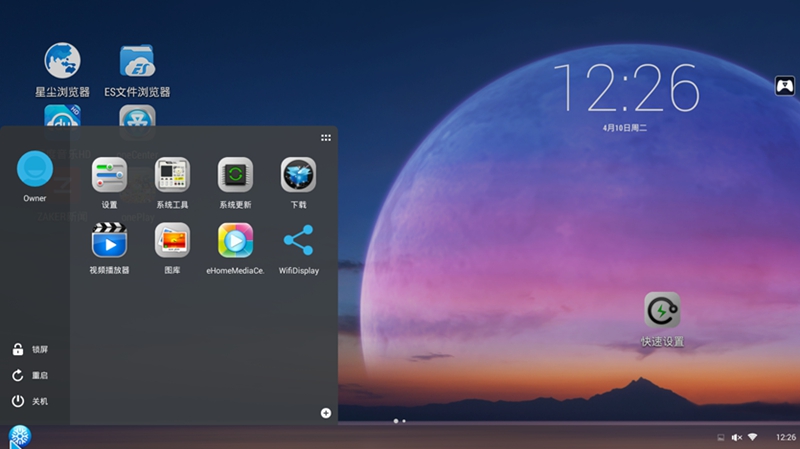Launch 系统工具 (System Tools) app
Viewport: 800px width, 449px height.
(x=172, y=176)
